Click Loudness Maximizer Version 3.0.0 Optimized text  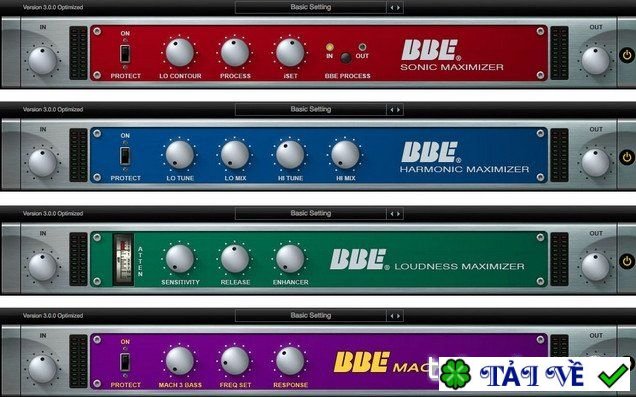(x=53, y=213)
